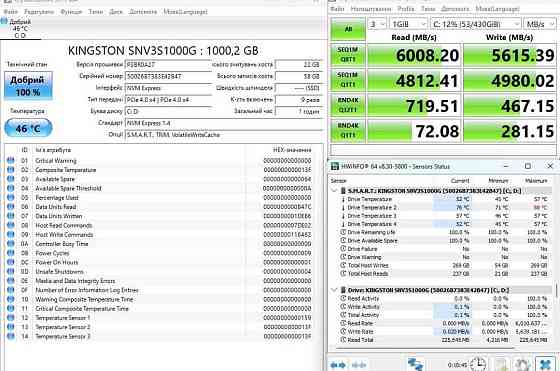Open the network remote monitoring icon in HWiNFO
560x371 pixels.
pyautogui.click(x=415, y=364)
